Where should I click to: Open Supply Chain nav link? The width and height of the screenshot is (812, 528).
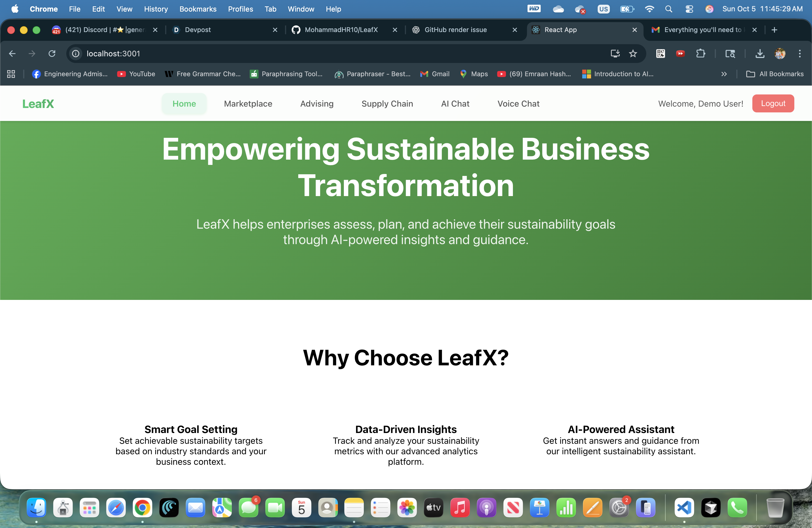387,104
